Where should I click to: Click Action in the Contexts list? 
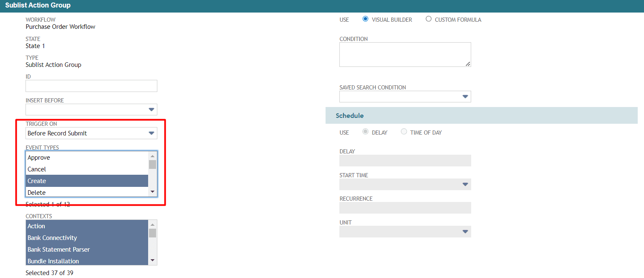(87, 226)
